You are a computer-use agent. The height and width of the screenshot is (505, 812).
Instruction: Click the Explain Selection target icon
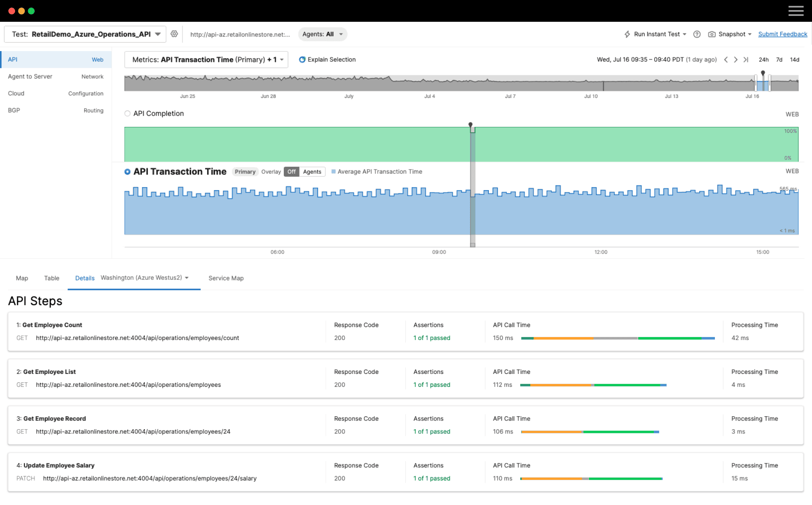point(302,59)
